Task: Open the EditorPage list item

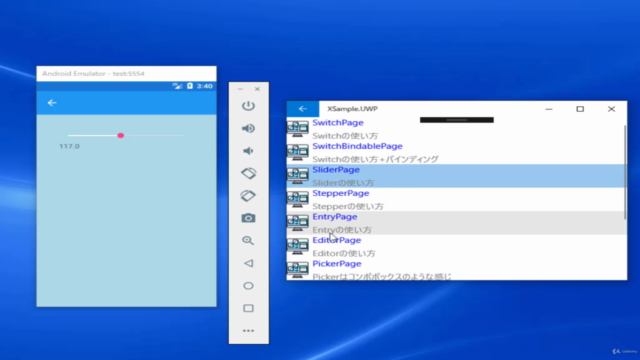Action: tap(456, 246)
